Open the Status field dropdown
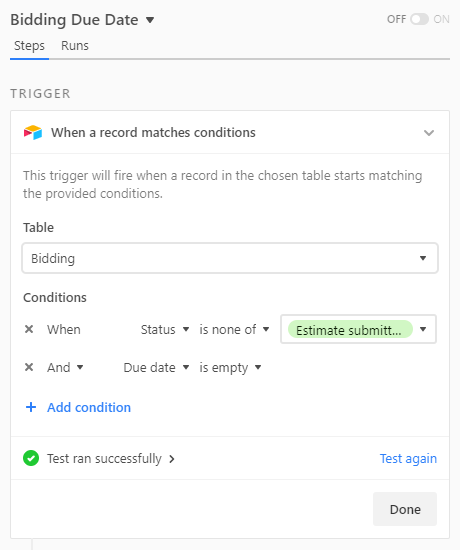Viewport: 460px width, 550px height. 165,330
